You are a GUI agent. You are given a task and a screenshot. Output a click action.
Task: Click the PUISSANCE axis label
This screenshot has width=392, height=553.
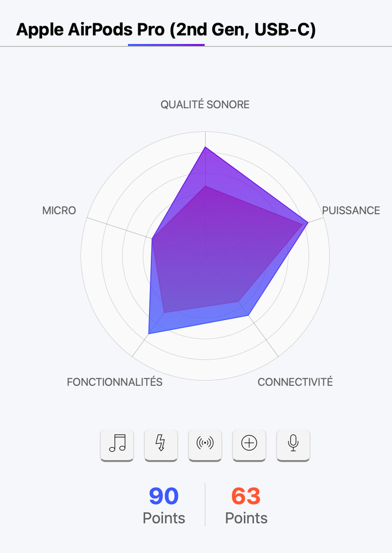[x=351, y=211]
